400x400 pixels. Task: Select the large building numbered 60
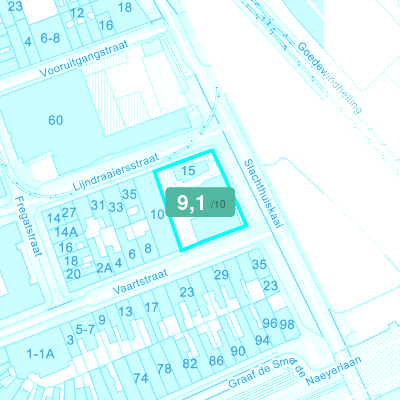click(x=56, y=120)
